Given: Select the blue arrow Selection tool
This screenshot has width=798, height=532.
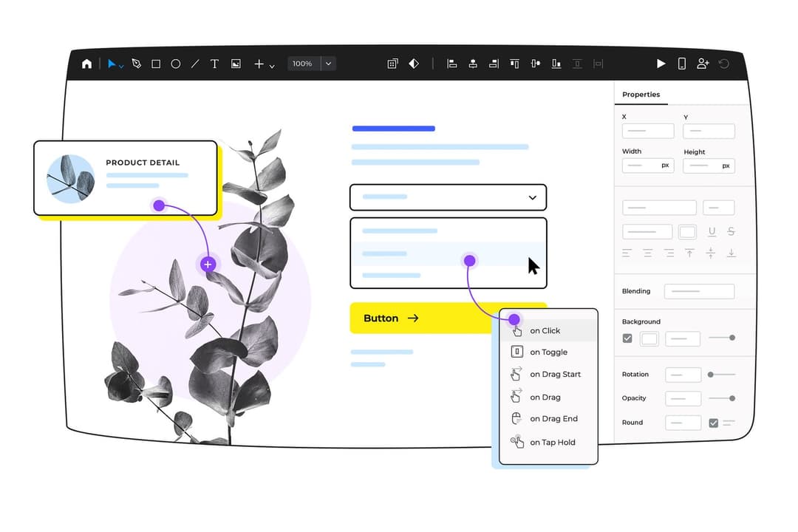Looking at the screenshot, I should click(112, 64).
